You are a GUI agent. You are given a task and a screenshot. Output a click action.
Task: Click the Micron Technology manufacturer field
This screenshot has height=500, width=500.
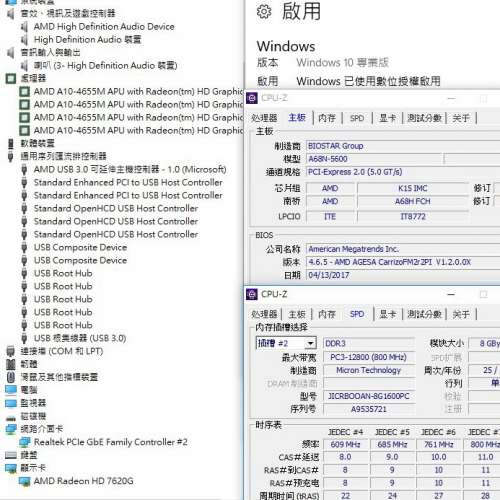point(369,370)
